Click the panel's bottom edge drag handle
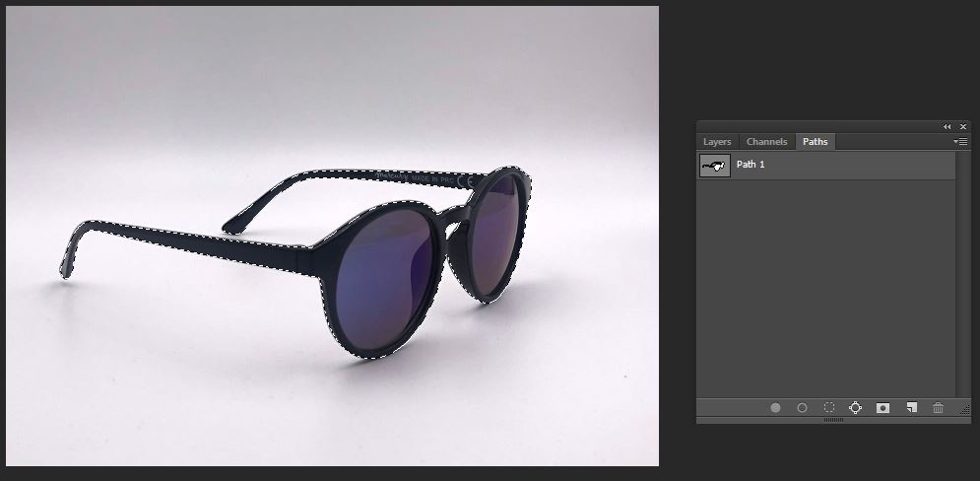Image resolution: width=980 pixels, height=481 pixels. click(x=833, y=420)
